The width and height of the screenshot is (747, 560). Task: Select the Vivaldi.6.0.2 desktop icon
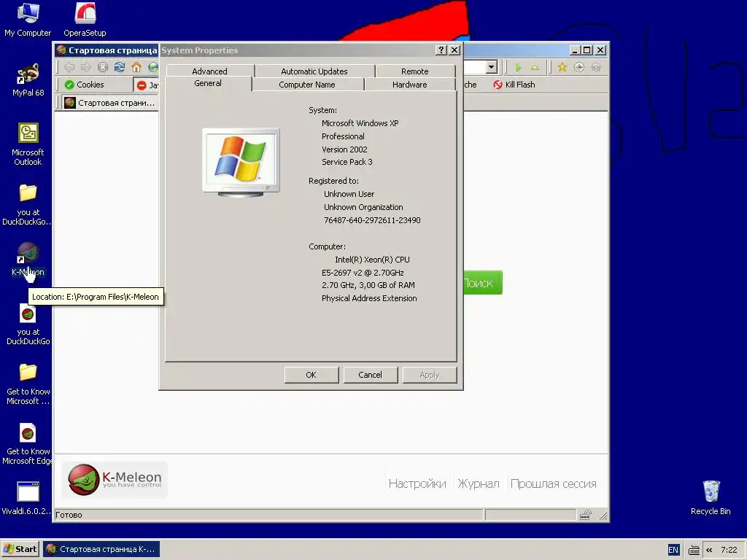click(x=27, y=499)
